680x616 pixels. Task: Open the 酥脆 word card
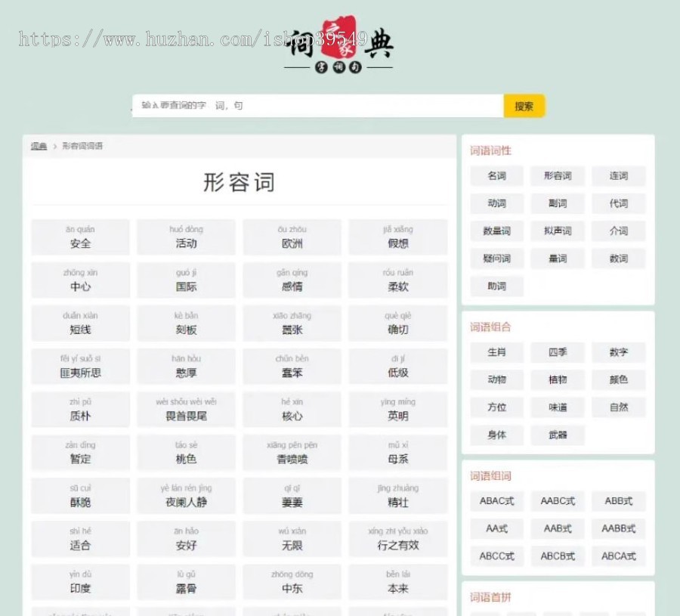point(81,496)
